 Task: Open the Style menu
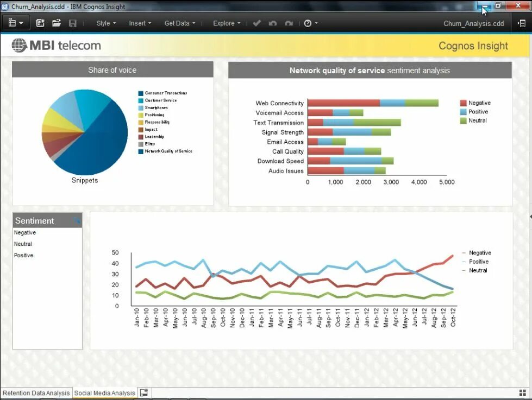tap(106, 23)
